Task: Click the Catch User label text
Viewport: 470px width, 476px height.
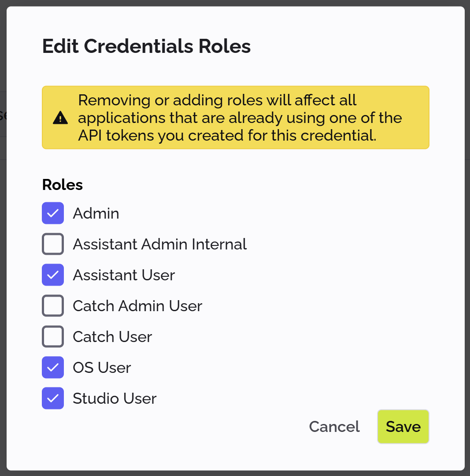Action: 112,336
